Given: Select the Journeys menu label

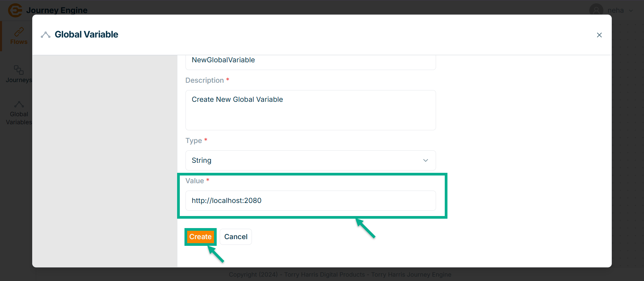Looking at the screenshot, I should tap(19, 80).
